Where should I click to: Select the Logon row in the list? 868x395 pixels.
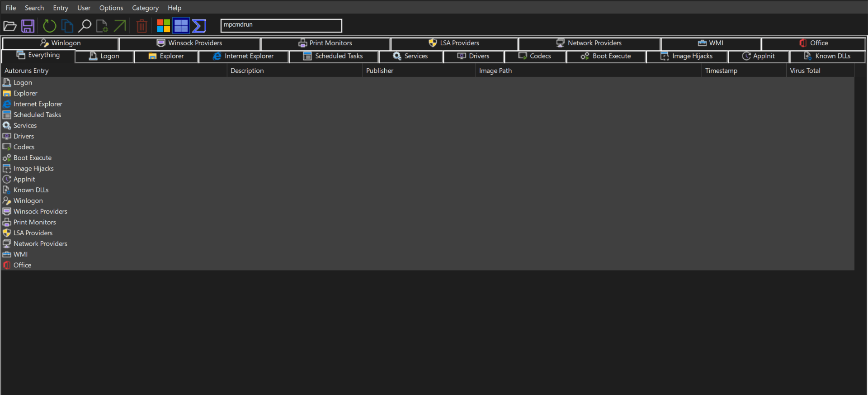pyautogui.click(x=428, y=82)
